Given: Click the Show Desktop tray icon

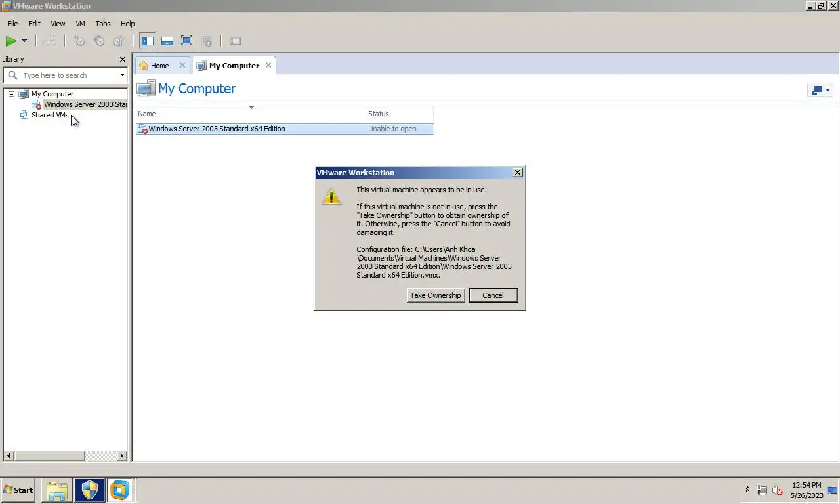Looking at the screenshot, I should [x=833, y=490].
